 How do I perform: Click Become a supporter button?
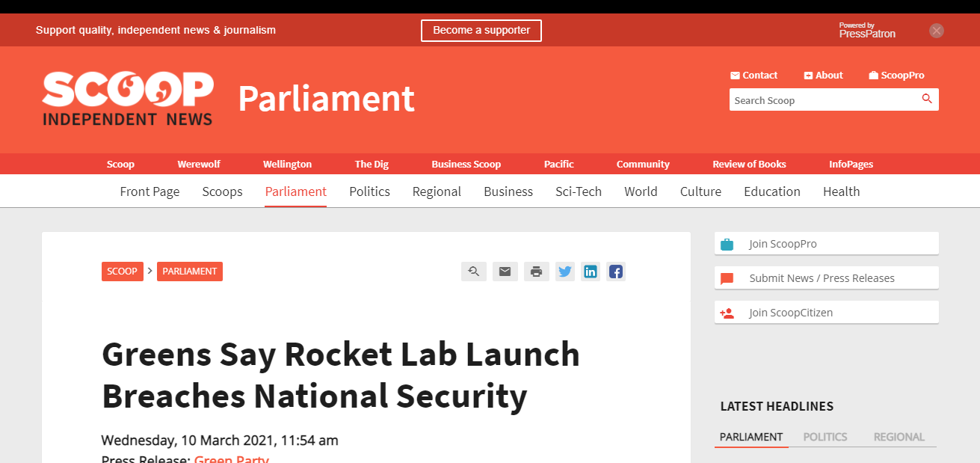tap(481, 31)
